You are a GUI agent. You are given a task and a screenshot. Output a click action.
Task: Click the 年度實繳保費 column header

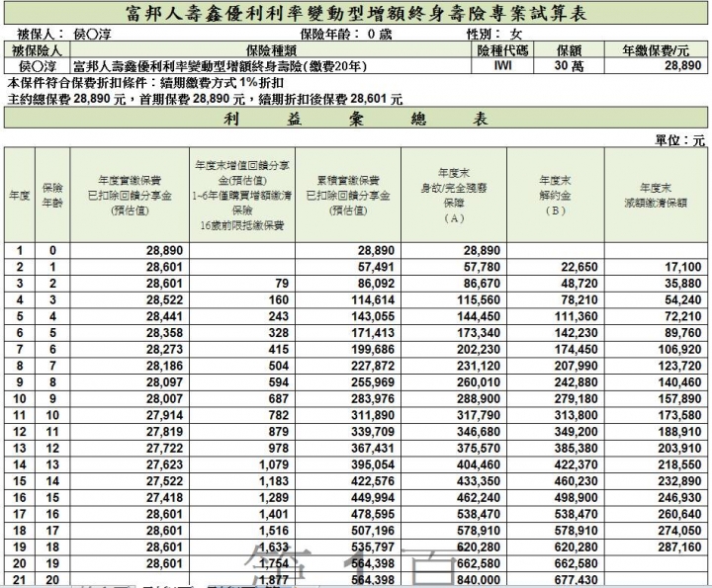[x=130, y=195]
